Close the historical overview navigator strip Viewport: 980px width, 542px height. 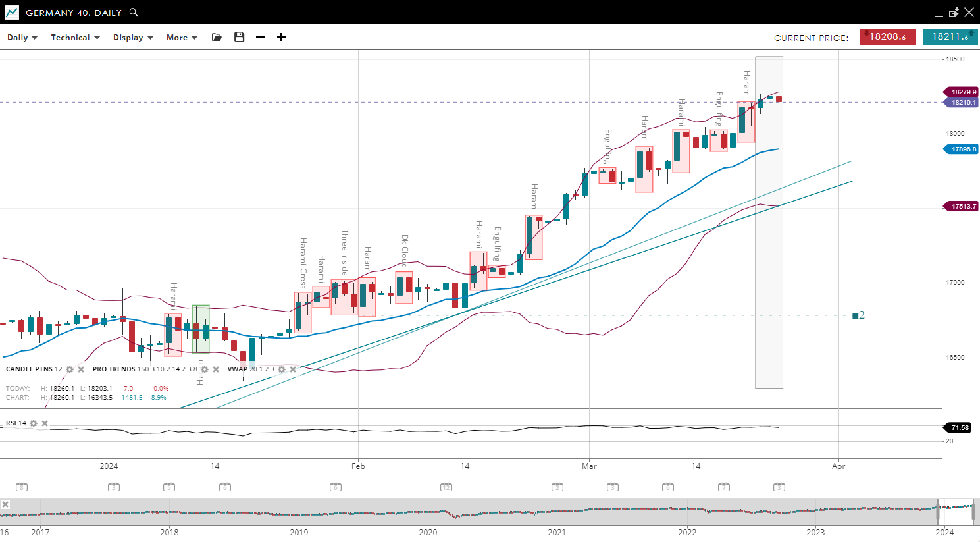point(5,504)
